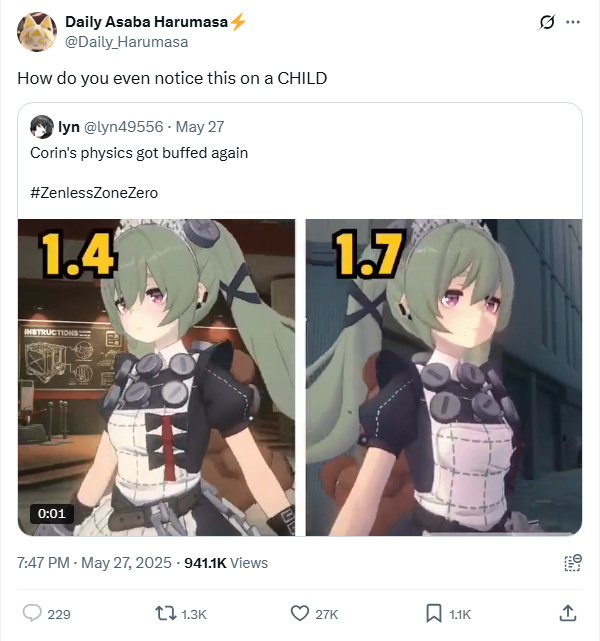Open the #ZenlessZoneZero hashtag

(94, 193)
